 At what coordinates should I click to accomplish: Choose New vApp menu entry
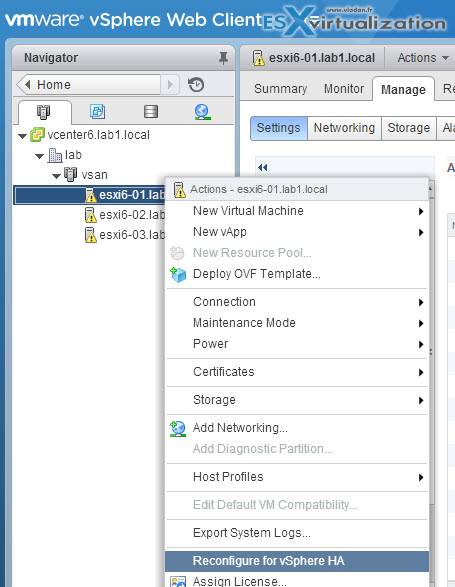coord(297,232)
